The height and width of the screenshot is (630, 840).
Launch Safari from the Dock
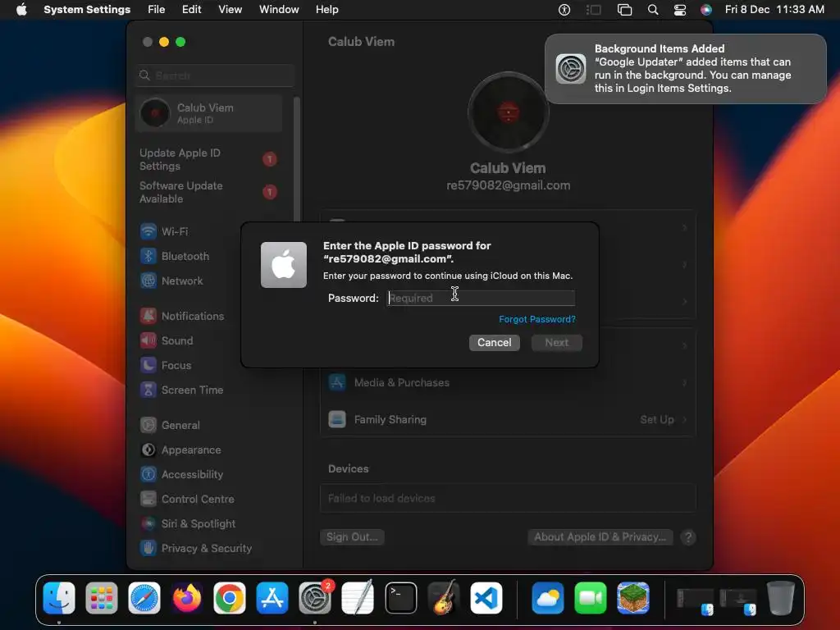coord(144,598)
